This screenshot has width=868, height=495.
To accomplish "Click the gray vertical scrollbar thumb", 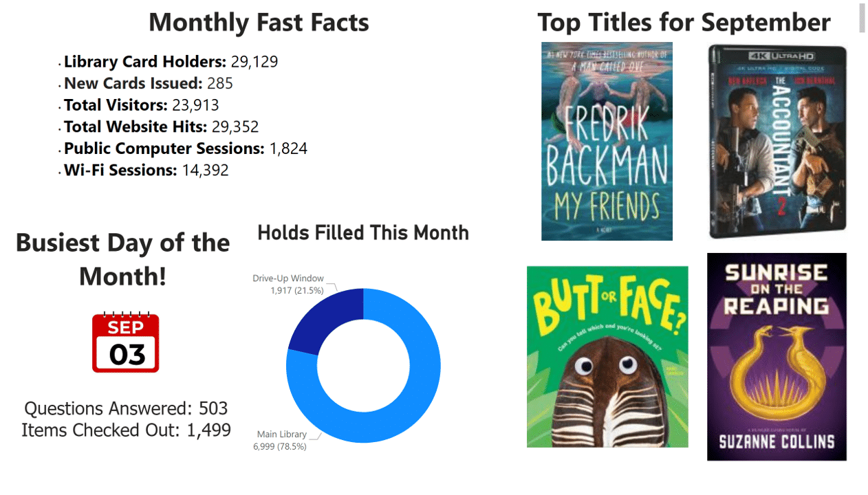I will click(x=861, y=17).
